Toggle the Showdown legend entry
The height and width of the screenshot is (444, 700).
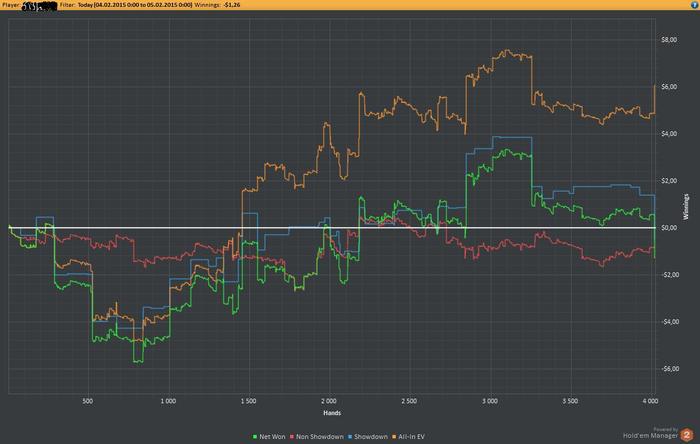[x=367, y=437]
